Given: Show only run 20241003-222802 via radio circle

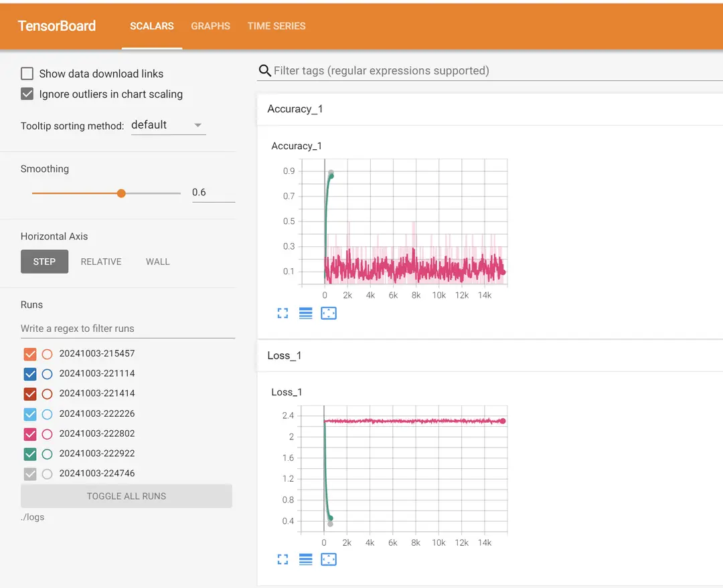Looking at the screenshot, I should coord(47,434).
